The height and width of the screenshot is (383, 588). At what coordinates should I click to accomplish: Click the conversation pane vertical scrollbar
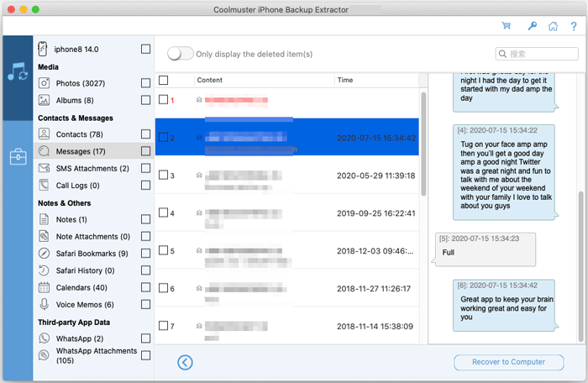581,266
